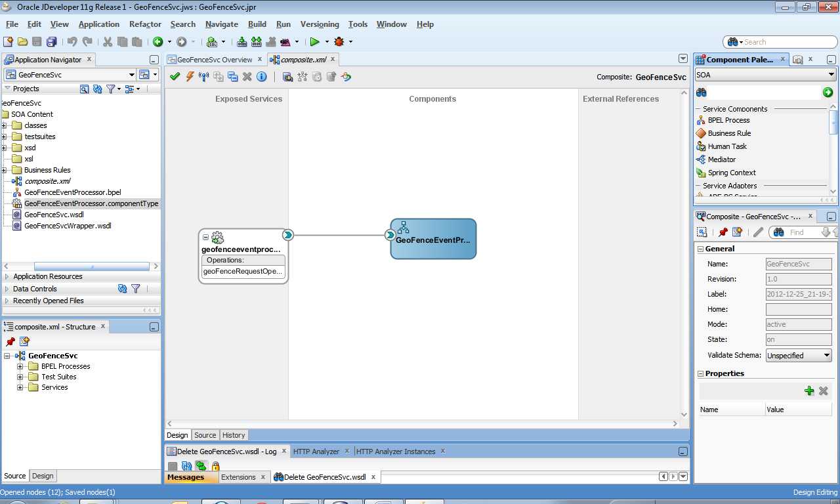Screen dimensions: 840x504
Task: Click the New gallery icon in main toolbar
Action: click(x=9, y=41)
